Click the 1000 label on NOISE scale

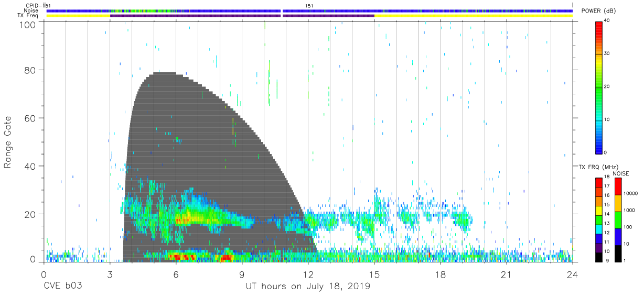pyautogui.click(x=630, y=210)
